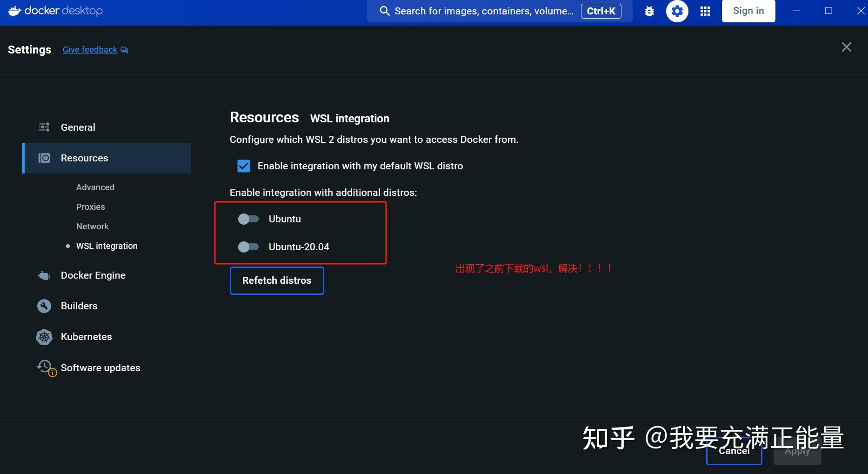Close the Settings panel with X
The height and width of the screenshot is (474, 868).
point(847,47)
